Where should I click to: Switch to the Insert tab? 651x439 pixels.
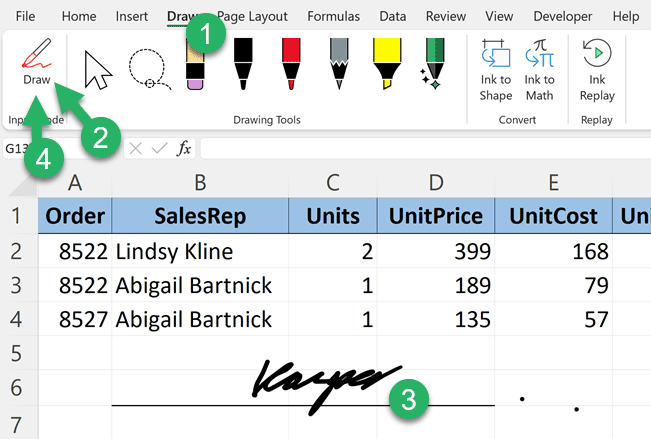(132, 16)
